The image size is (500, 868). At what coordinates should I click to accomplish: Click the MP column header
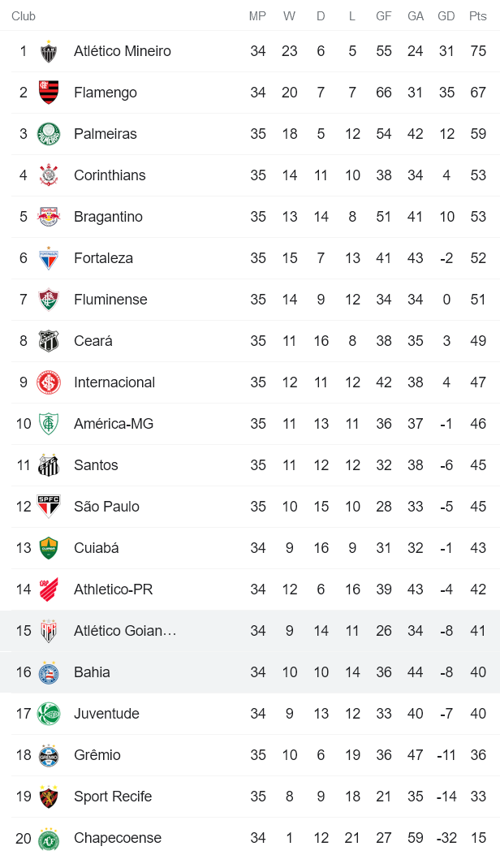(x=257, y=15)
